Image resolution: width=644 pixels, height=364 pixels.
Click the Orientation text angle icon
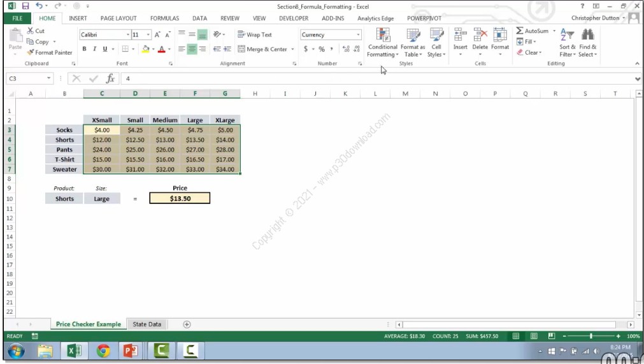point(217,34)
